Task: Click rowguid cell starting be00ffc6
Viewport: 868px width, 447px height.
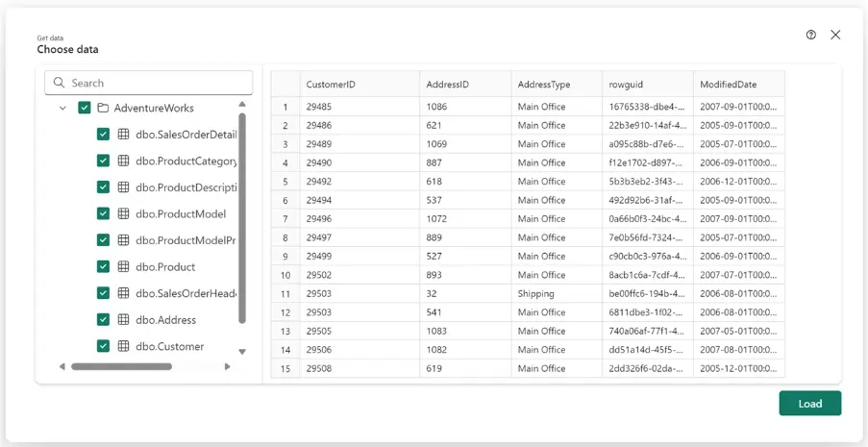Action: coord(648,293)
